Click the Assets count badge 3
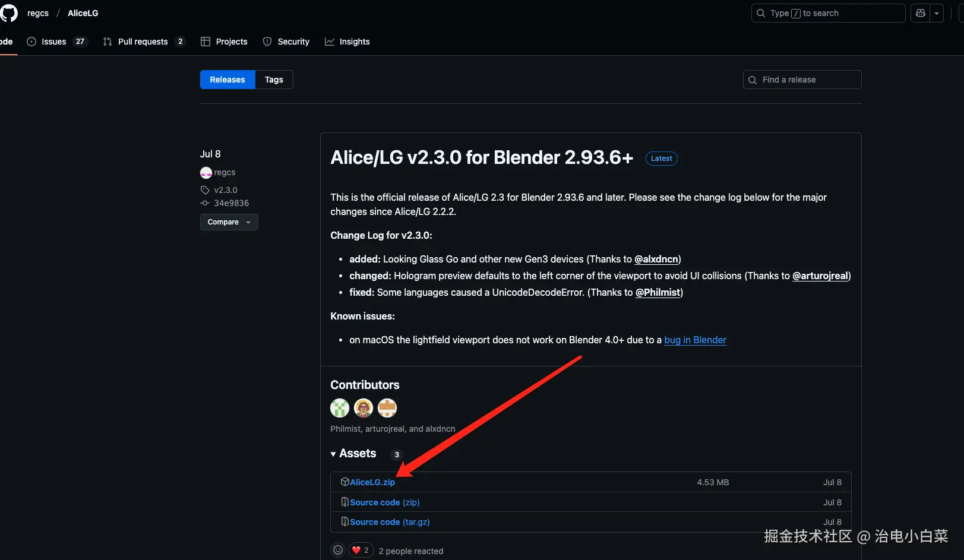 pos(397,454)
